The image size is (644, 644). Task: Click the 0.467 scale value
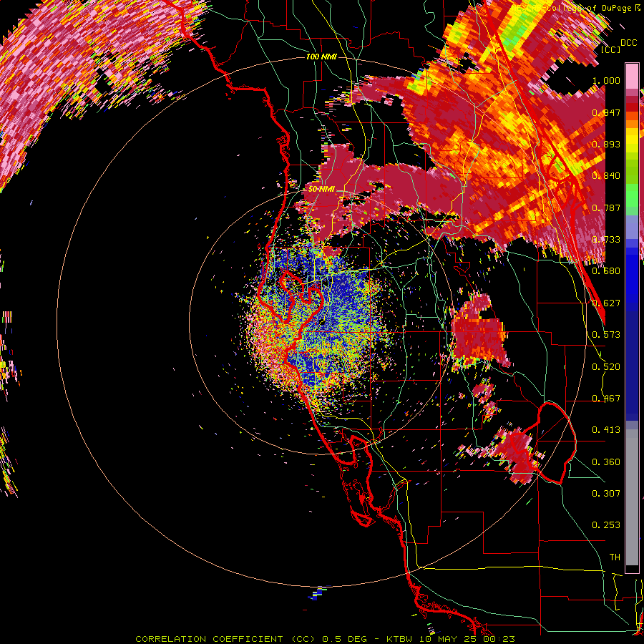click(x=606, y=399)
